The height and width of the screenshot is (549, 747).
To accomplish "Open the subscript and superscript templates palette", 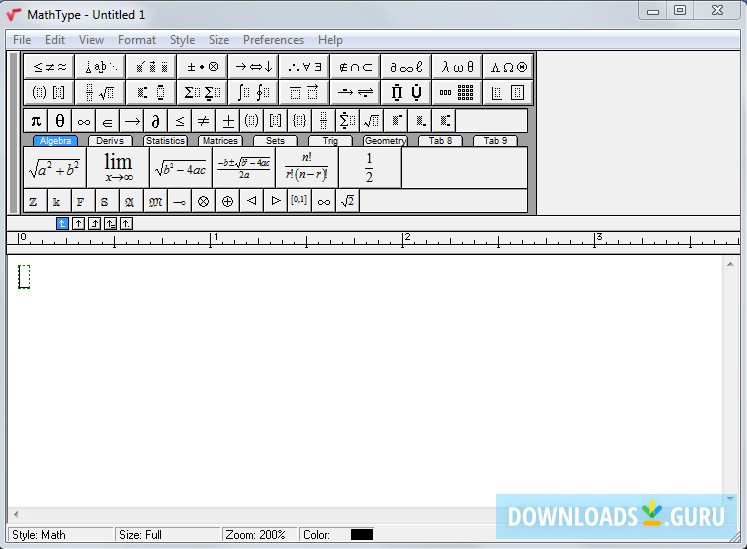I will [x=151, y=92].
